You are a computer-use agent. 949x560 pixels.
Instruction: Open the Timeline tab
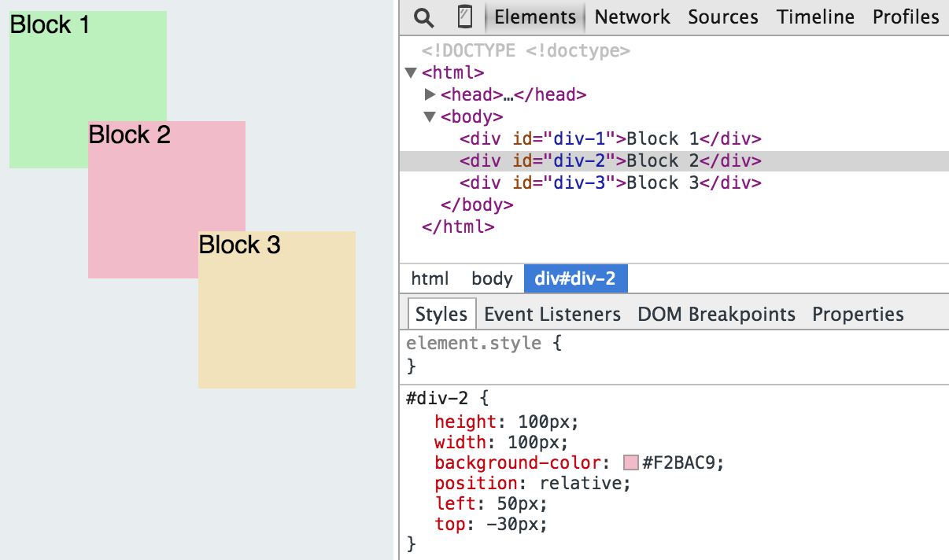tap(815, 17)
